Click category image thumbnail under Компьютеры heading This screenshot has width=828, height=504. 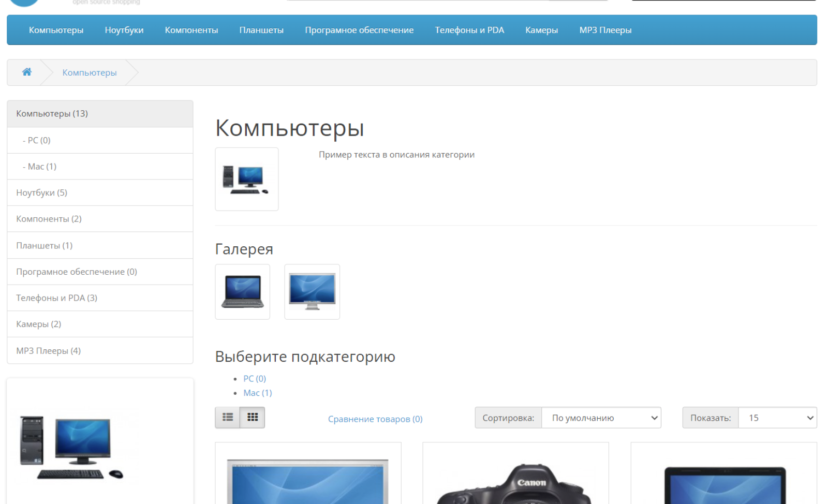[247, 179]
